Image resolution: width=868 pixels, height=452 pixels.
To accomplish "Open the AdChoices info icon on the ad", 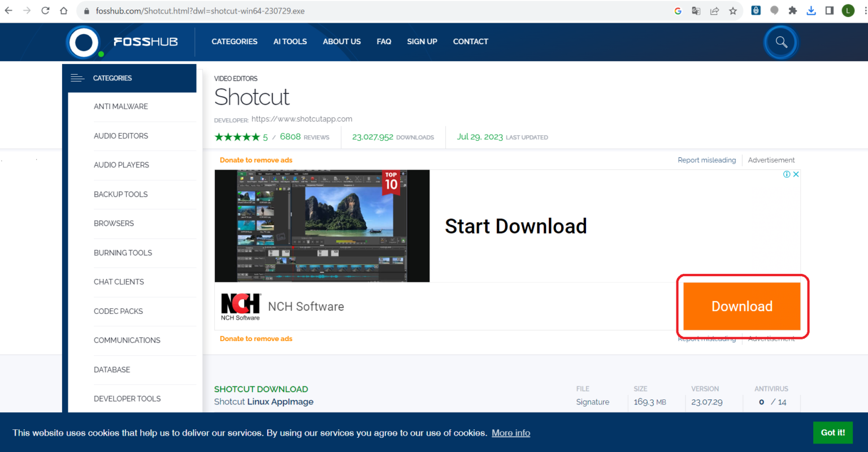I will click(x=787, y=174).
